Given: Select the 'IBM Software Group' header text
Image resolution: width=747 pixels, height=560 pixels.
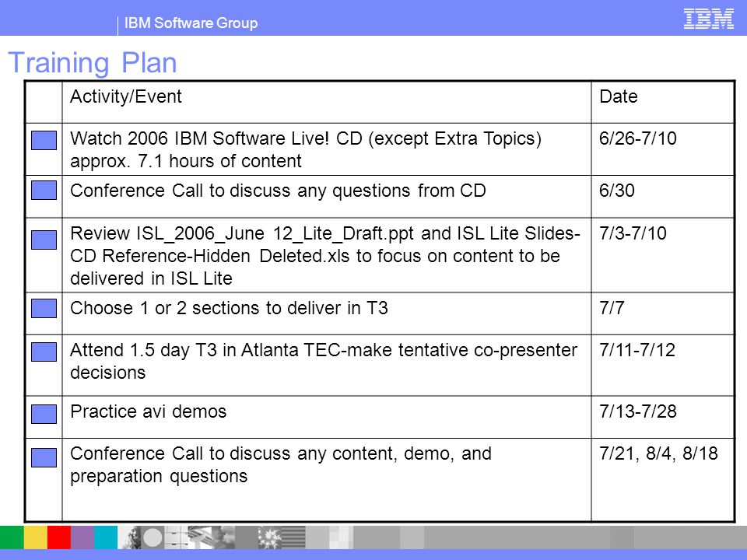Looking at the screenshot, I should point(191,23).
